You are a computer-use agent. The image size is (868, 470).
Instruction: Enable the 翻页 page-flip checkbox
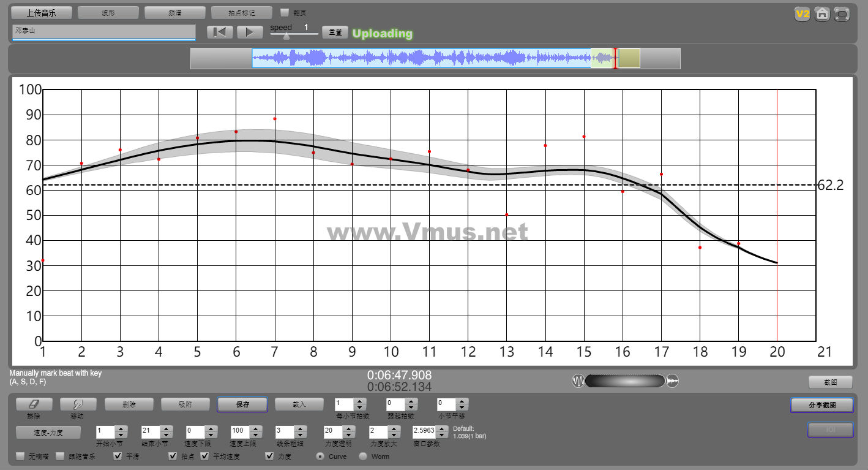(x=284, y=12)
